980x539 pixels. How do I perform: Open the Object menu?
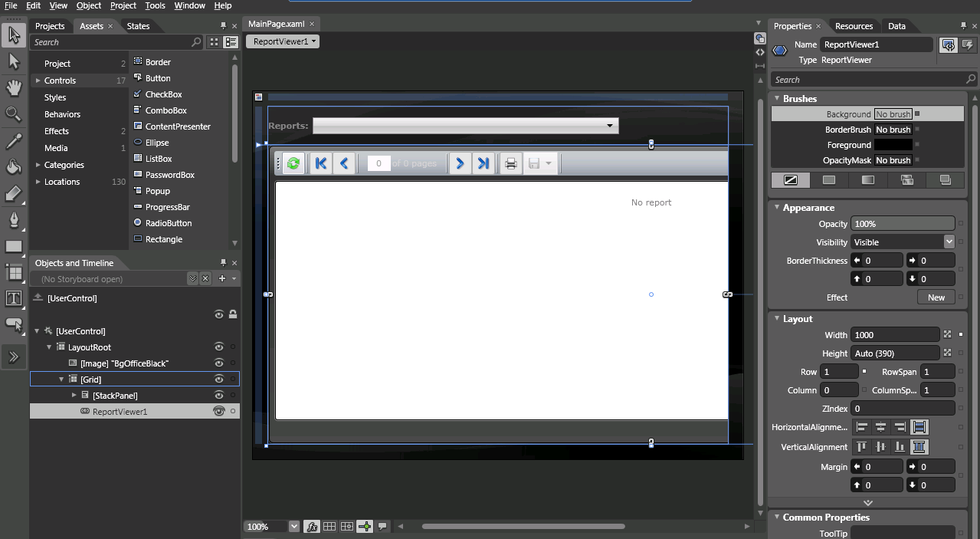tap(88, 5)
